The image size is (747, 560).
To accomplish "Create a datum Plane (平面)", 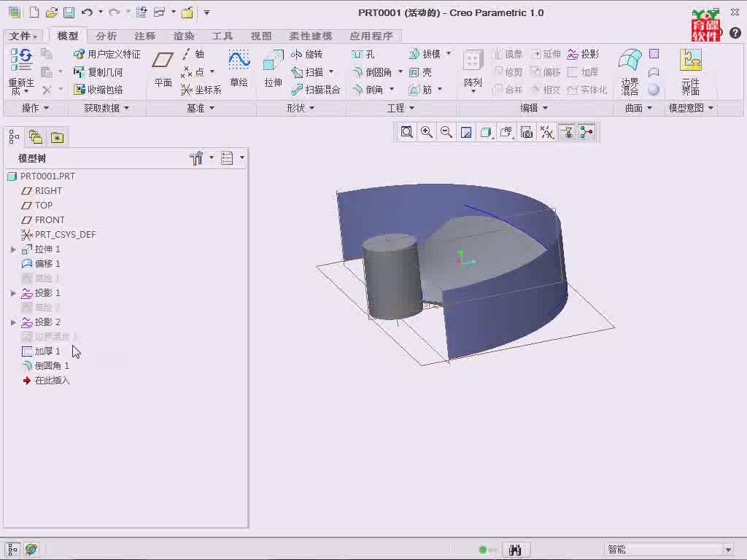I will [163, 69].
